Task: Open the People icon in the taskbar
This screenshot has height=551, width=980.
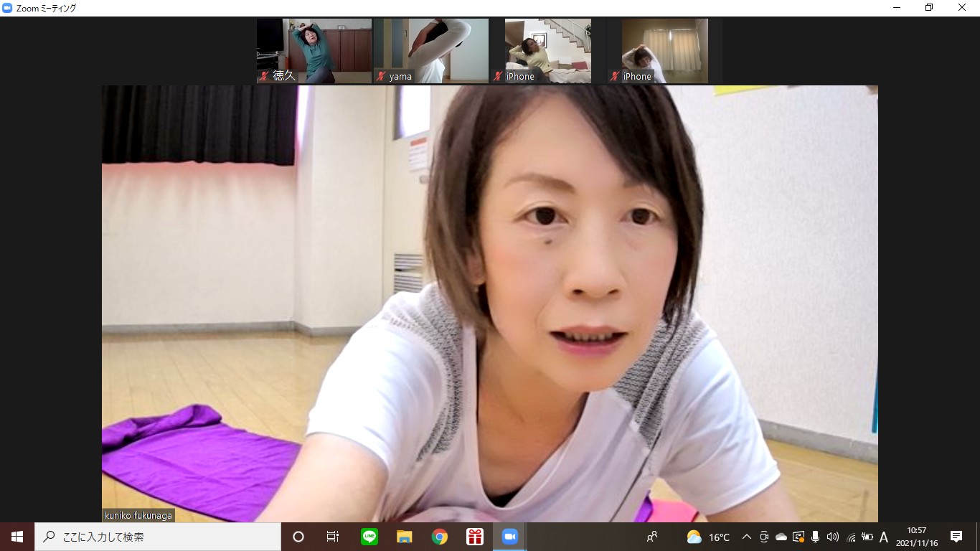Action: click(x=652, y=537)
